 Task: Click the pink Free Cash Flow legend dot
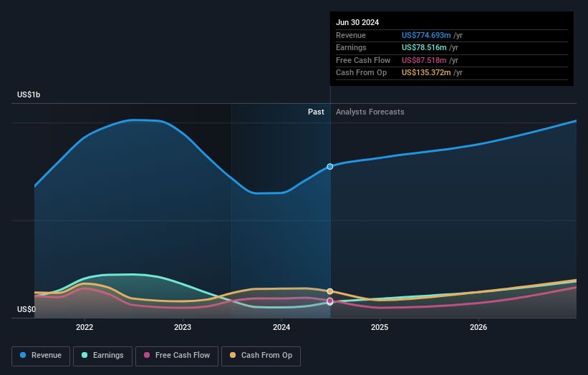(147, 355)
